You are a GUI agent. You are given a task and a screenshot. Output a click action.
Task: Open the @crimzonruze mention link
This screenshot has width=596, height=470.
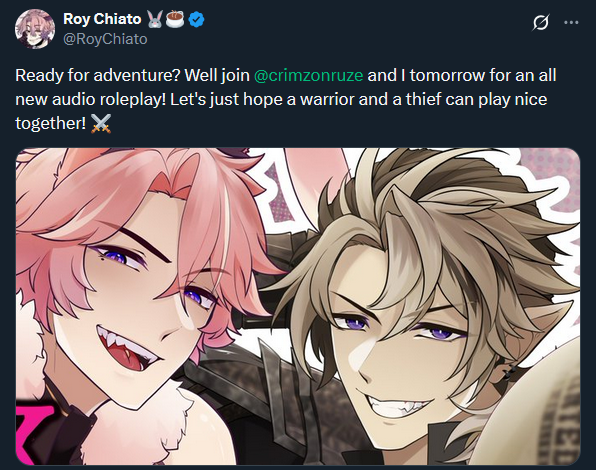click(308, 75)
